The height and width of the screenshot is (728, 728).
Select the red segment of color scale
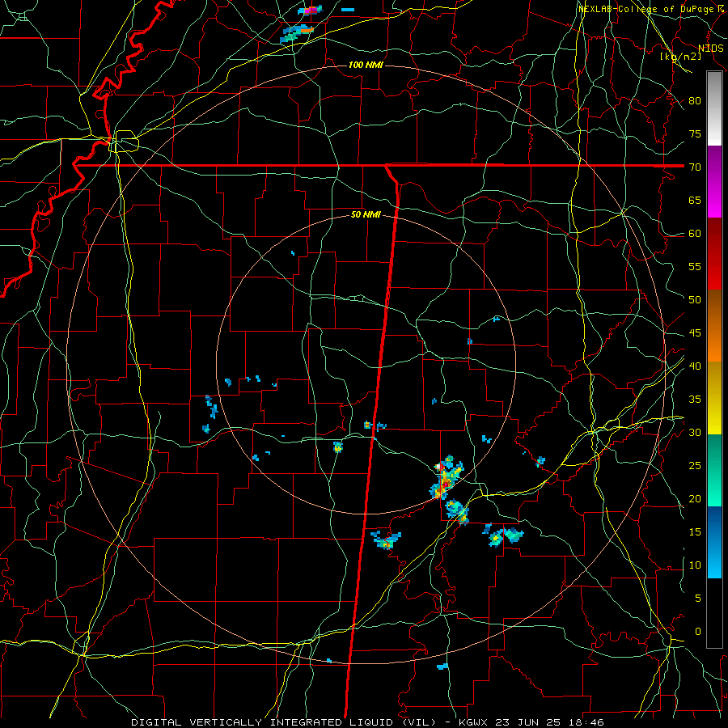(714, 254)
